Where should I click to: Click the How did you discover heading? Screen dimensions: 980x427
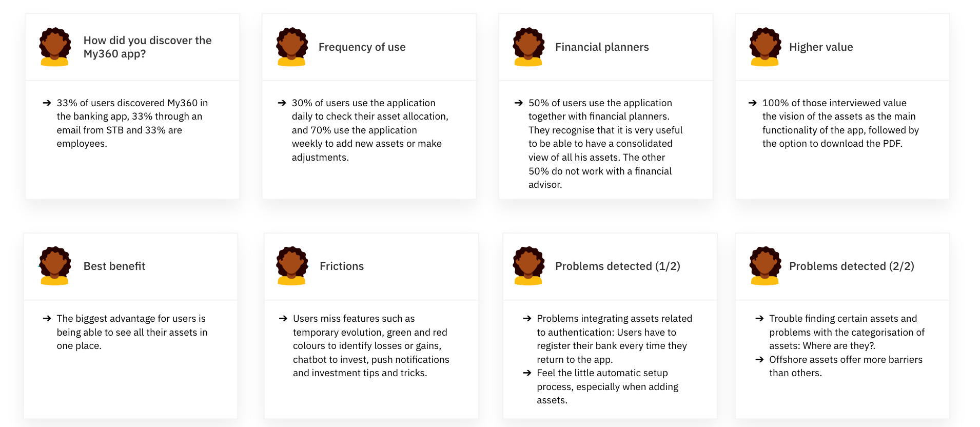147,47
